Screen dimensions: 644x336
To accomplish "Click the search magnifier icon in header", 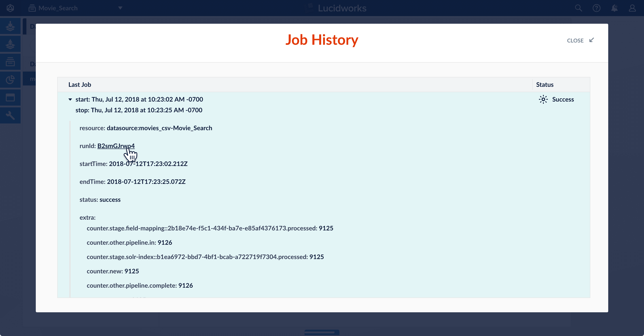I will point(578,8).
